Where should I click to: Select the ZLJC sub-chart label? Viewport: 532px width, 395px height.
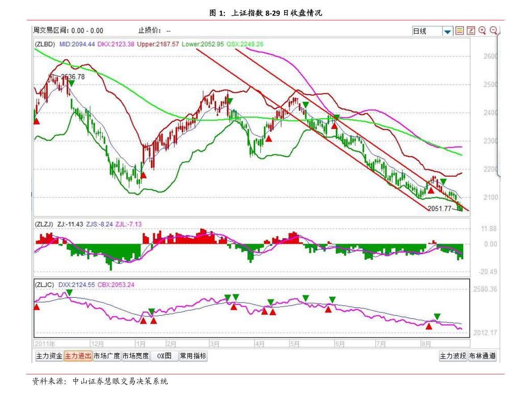(x=45, y=284)
